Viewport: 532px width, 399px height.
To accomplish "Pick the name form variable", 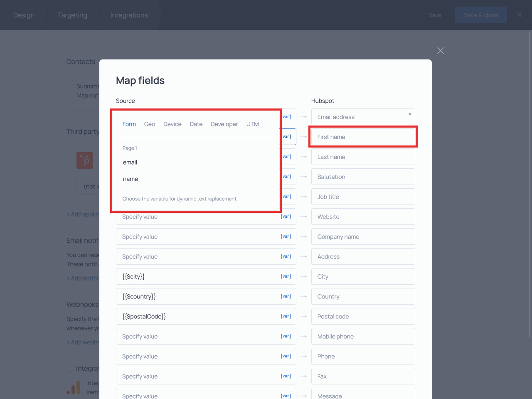I will pyautogui.click(x=131, y=179).
